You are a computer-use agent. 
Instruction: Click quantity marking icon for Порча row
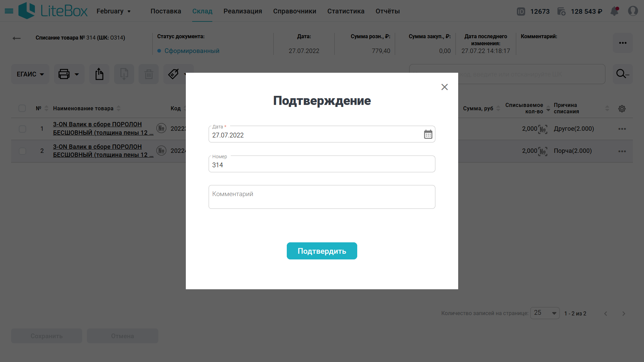pyautogui.click(x=543, y=151)
